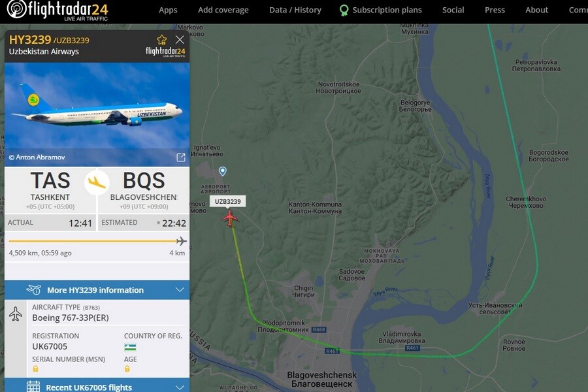The height and width of the screenshot is (392, 588).
Task: Click the UZB3239 callsign label on map
Action: tap(227, 201)
